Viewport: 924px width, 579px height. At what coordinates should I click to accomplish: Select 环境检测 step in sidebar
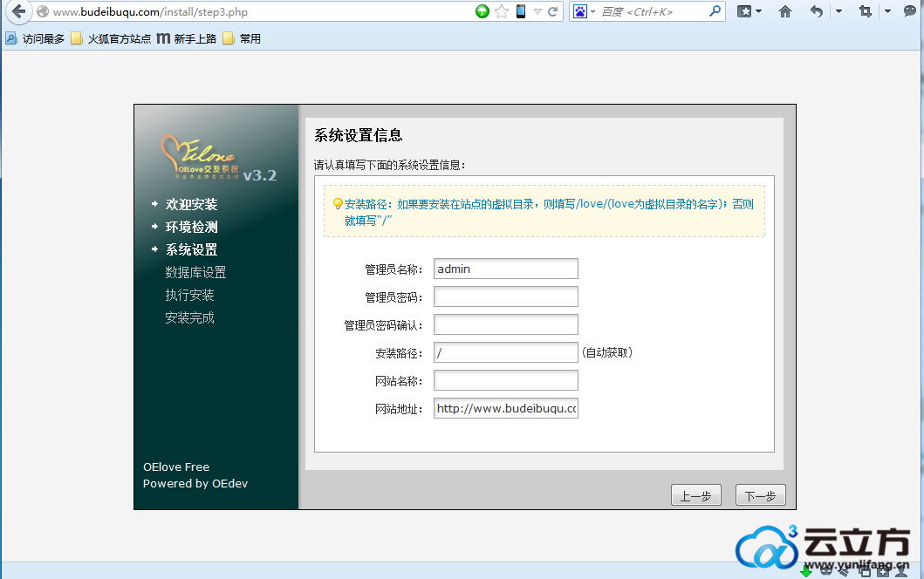tap(191, 227)
